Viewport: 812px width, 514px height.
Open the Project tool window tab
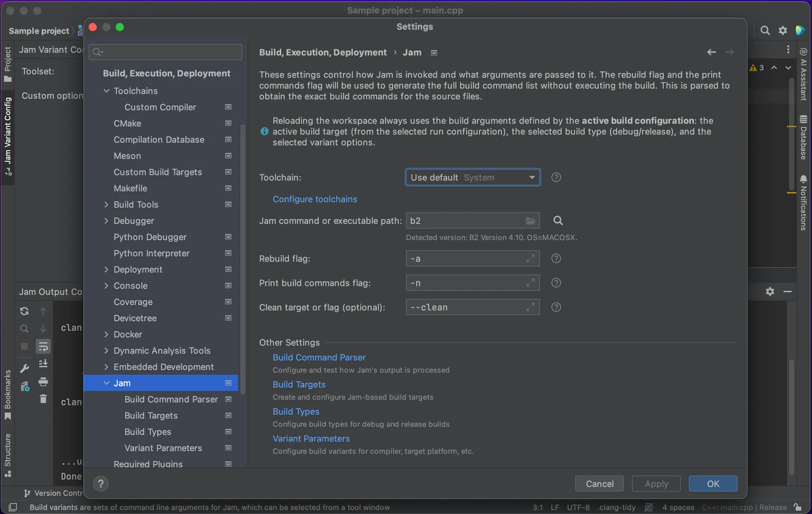coord(8,64)
